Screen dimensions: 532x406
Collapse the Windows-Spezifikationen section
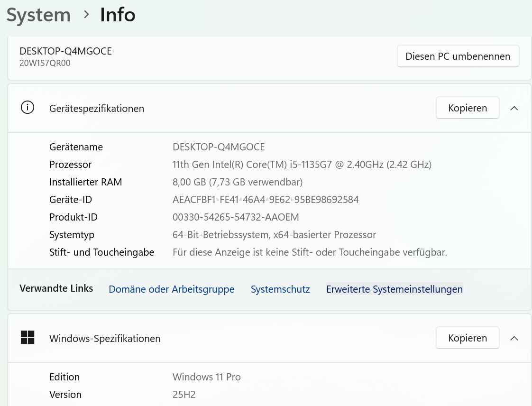point(514,339)
